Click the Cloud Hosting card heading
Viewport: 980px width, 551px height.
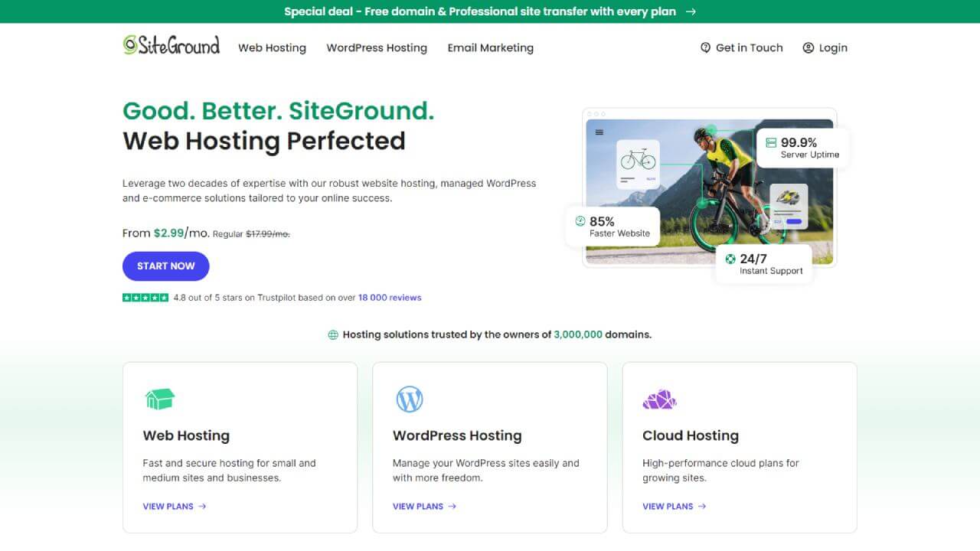[x=691, y=435]
